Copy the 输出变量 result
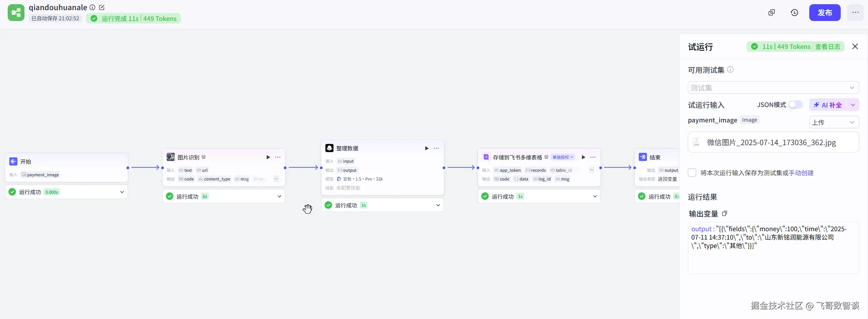Screen dimensions: 868x319 (725, 213)
